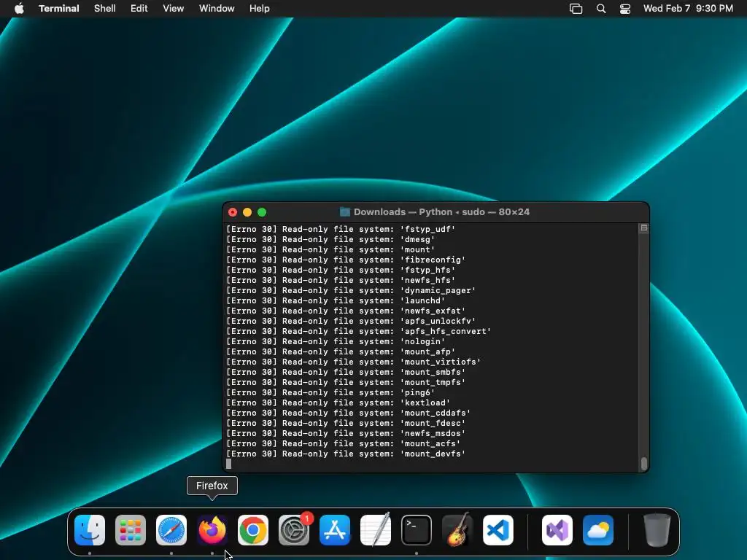Launch Firefox from the Dock
The width and height of the screenshot is (747, 560).
(x=212, y=530)
